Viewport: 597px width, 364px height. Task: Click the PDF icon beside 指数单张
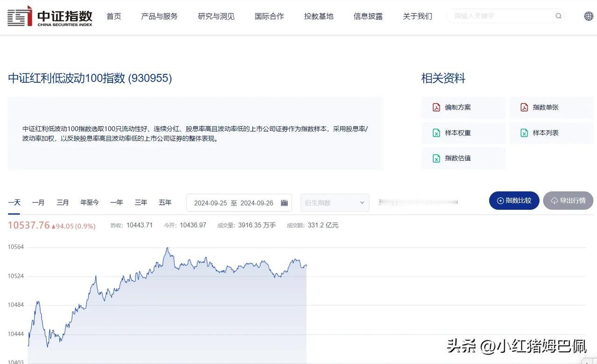tap(524, 107)
